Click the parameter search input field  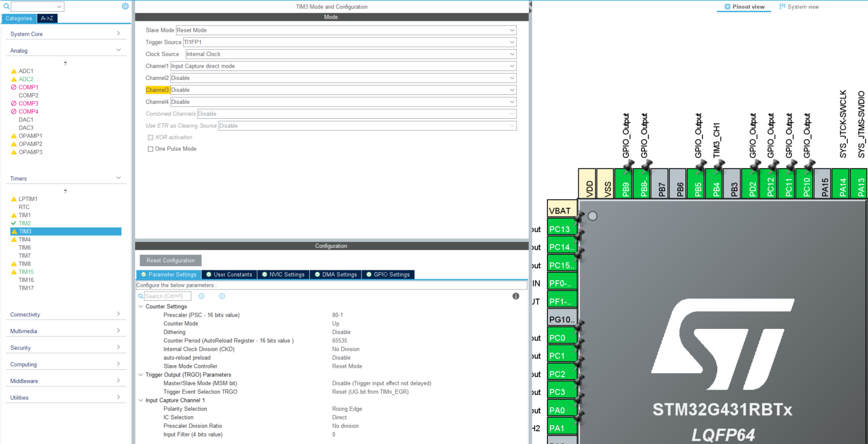[168, 296]
